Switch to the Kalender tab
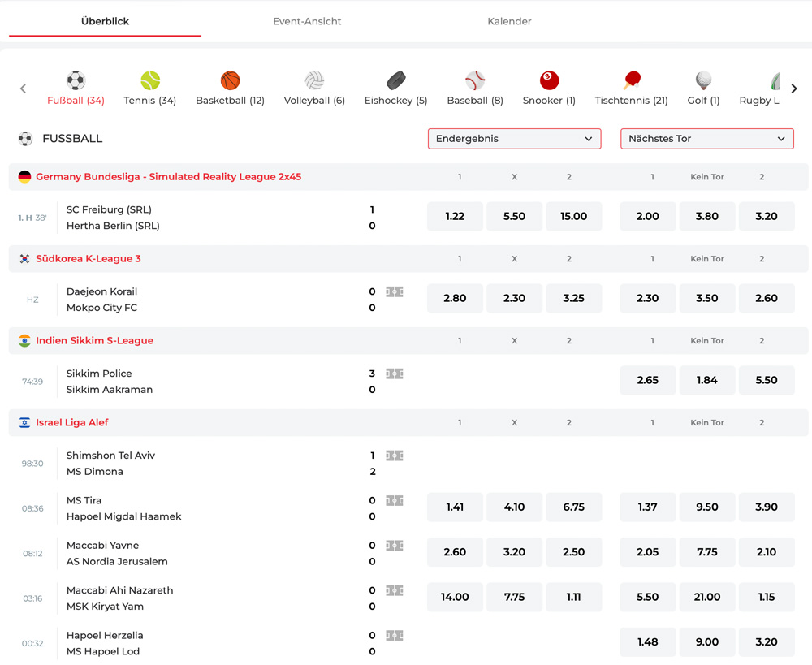 pyautogui.click(x=509, y=22)
